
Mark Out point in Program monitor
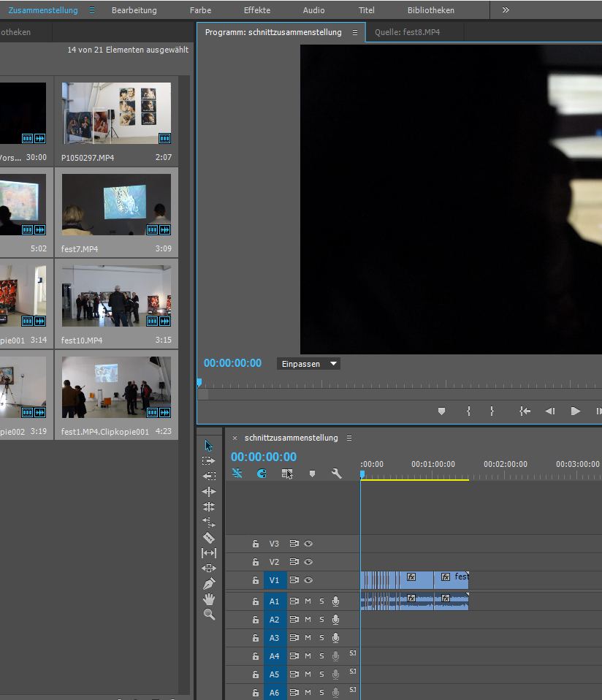click(x=492, y=411)
